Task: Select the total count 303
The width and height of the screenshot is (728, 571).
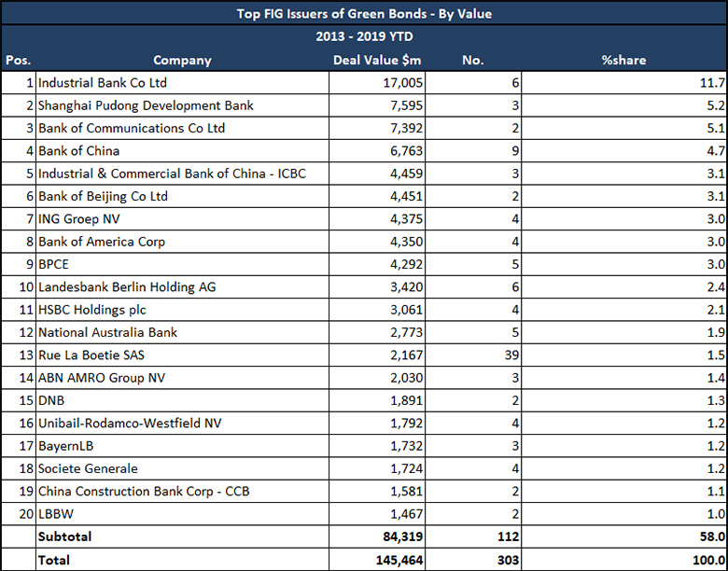Action: [473, 561]
